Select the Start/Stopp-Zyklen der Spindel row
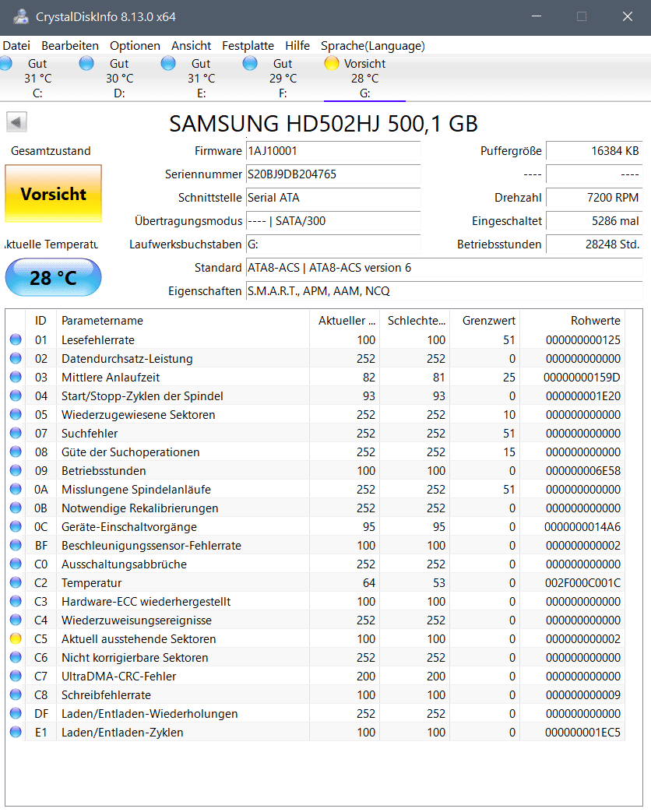 315,395
